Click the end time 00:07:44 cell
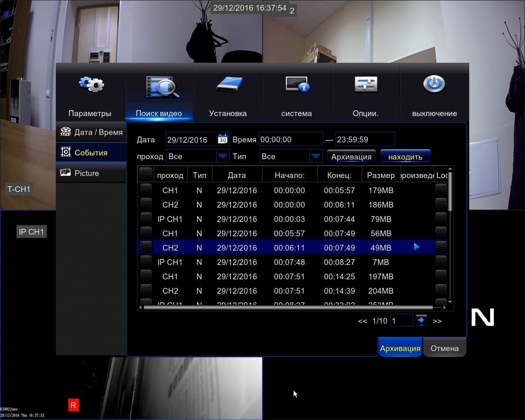525x420 pixels. point(339,219)
